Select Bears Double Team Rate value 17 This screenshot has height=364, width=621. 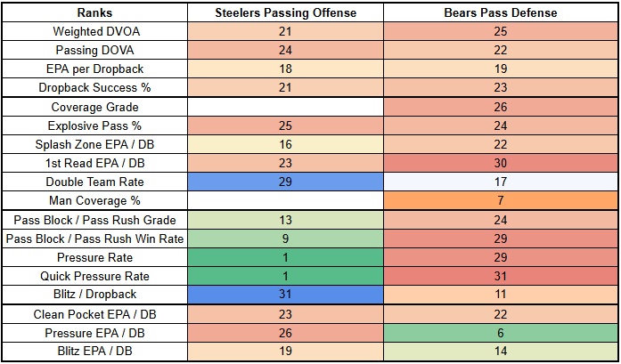(502, 182)
